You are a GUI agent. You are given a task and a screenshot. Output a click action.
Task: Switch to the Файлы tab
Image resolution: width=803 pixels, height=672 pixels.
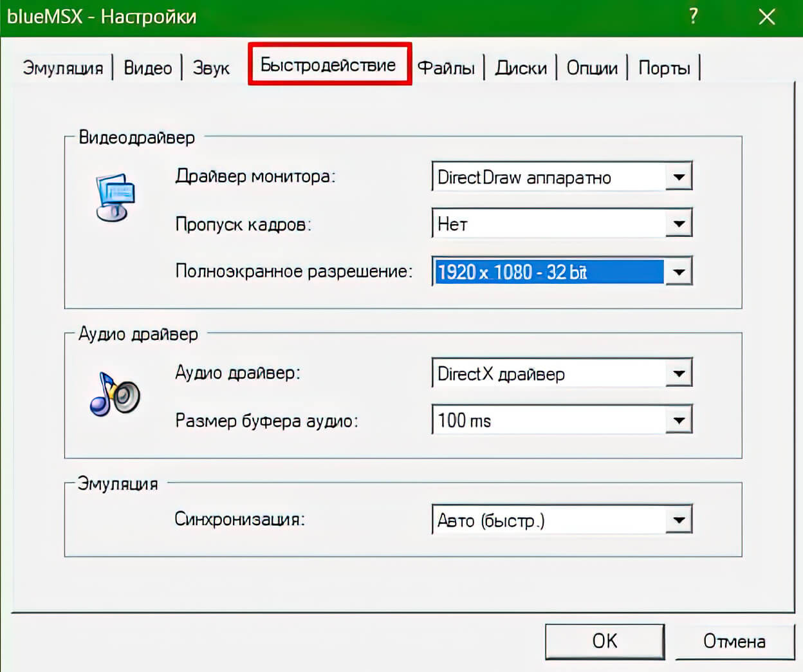pyautogui.click(x=446, y=68)
